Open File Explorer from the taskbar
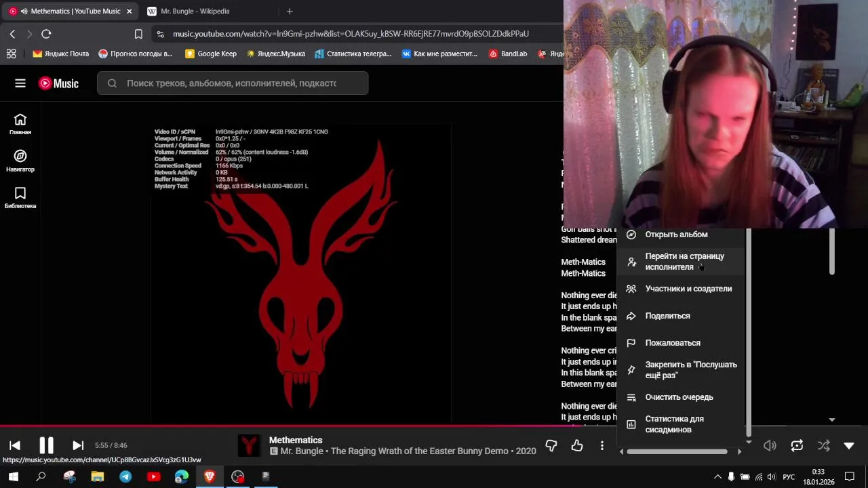The width and height of the screenshot is (868, 488). [97, 476]
